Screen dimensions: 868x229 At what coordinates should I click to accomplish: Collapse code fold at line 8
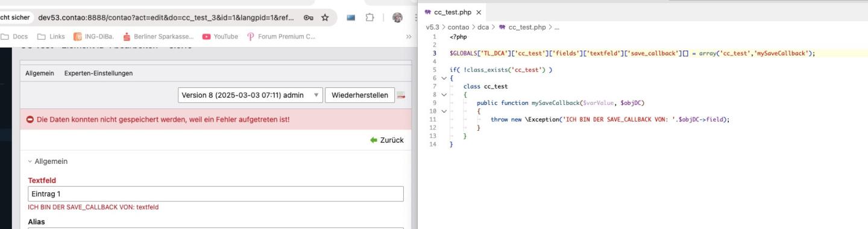point(444,95)
